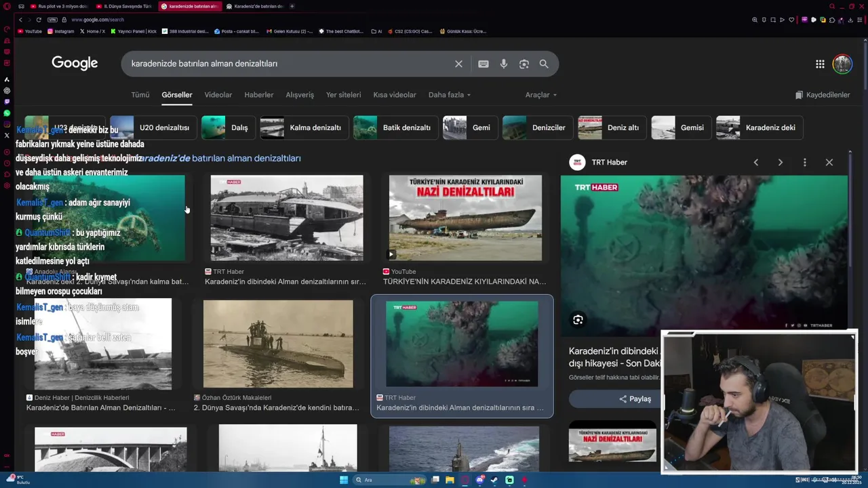Viewport: 868px width, 488px height.
Task: Click the Google search query field
Action: click(x=288, y=64)
